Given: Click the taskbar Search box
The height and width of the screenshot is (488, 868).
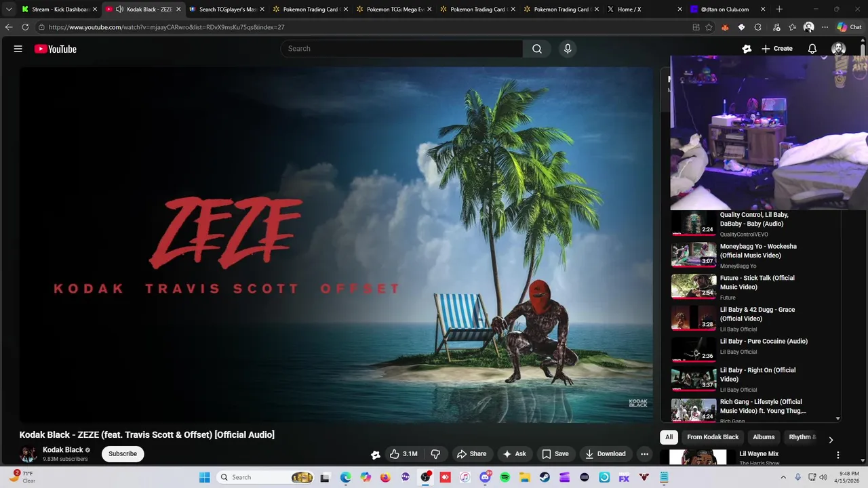Looking at the screenshot, I should coord(266,477).
